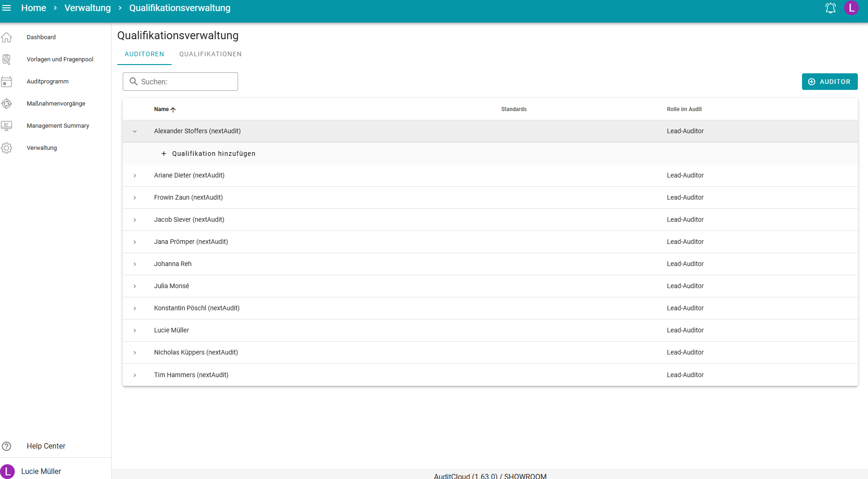Click the Auditprogramm calendar icon
Image resolution: width=868 pixels, height=479 pixels.
[x=7, y=82]
